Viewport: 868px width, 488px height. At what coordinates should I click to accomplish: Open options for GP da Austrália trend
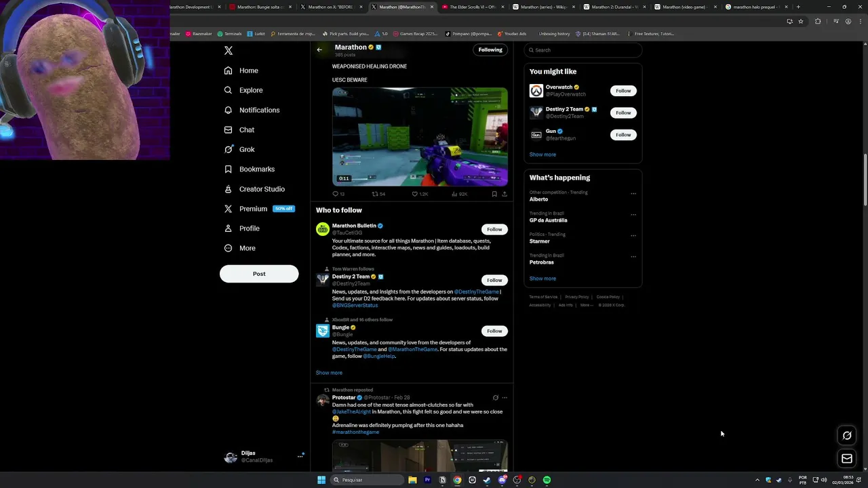click(x=633, y=214)
